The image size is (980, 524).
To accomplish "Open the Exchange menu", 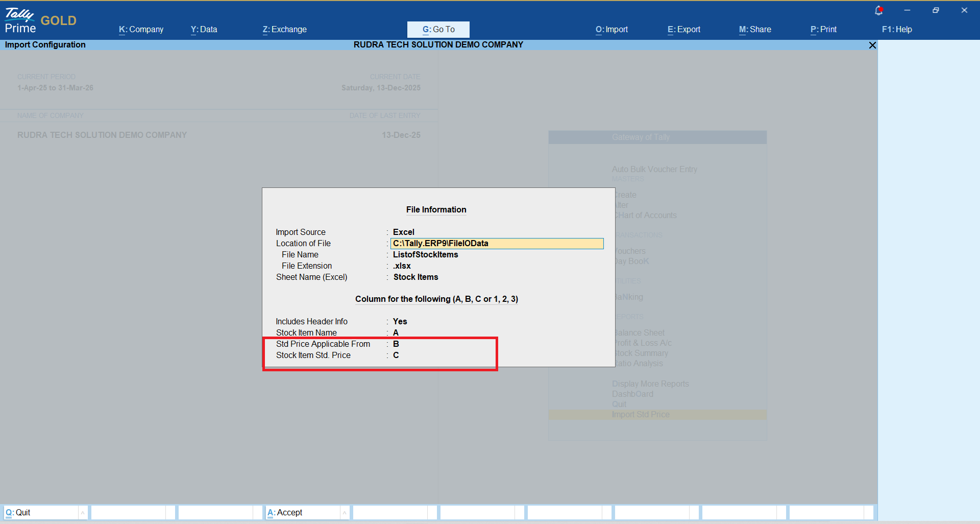I will (x=284, y=30).
